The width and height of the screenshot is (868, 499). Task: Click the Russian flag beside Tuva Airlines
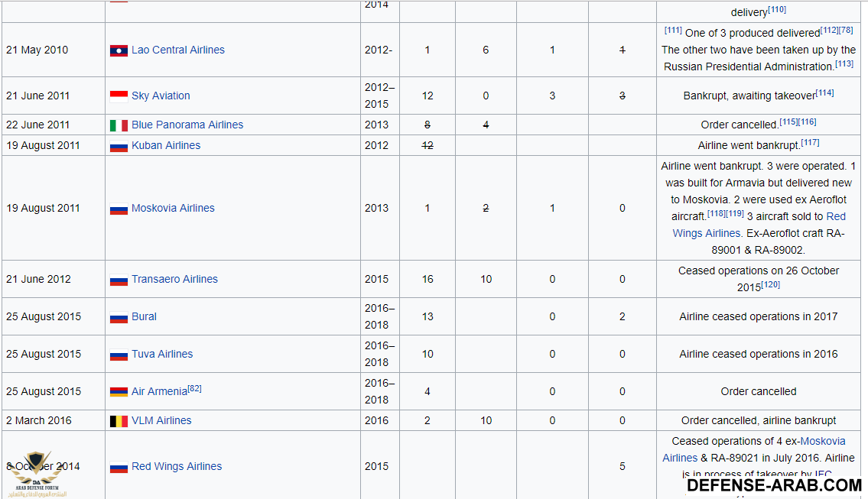(x=119, y=355)
